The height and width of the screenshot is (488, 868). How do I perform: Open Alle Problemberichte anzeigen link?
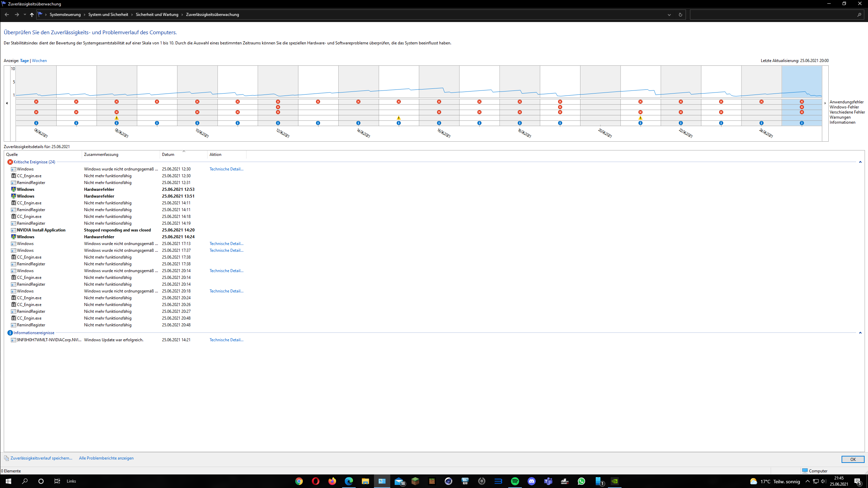point(106,458)
